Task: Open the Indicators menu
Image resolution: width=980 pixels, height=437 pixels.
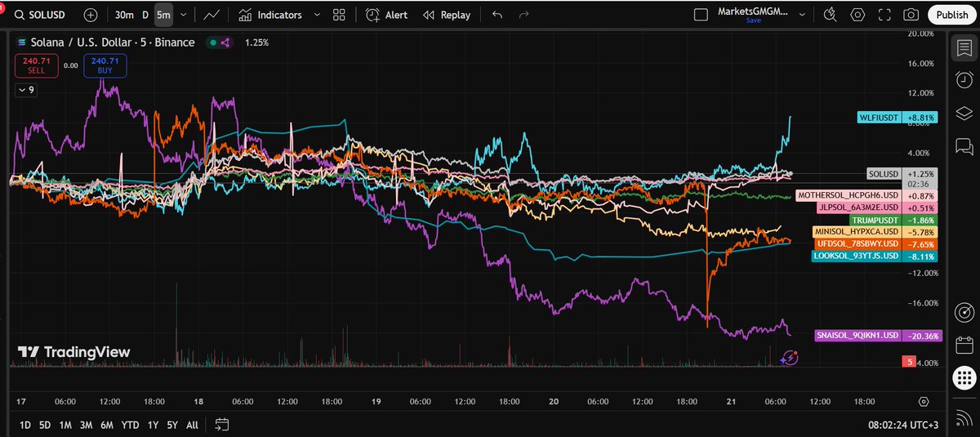Action: point(270,15)
